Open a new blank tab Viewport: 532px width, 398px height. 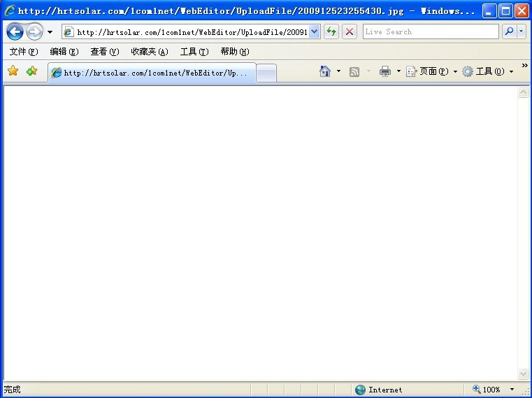tap(266, 73)
